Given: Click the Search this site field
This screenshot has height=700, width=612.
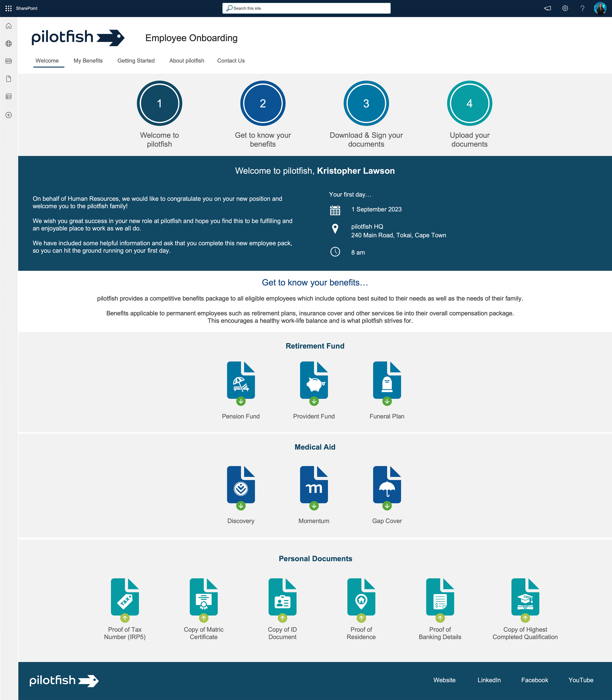Looking at the screenshot, I should pyautogui.click(x=306, y=8).
